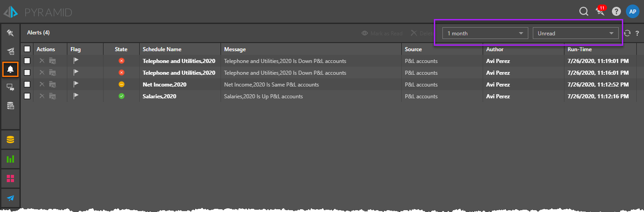The width and height of the screenshot is (644, 212).
Task: Click the pin icon at sidebar top
Action: point(10,33)
